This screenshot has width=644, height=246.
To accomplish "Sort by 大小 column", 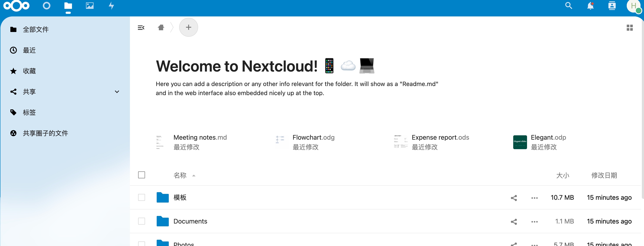I will 562,175.
